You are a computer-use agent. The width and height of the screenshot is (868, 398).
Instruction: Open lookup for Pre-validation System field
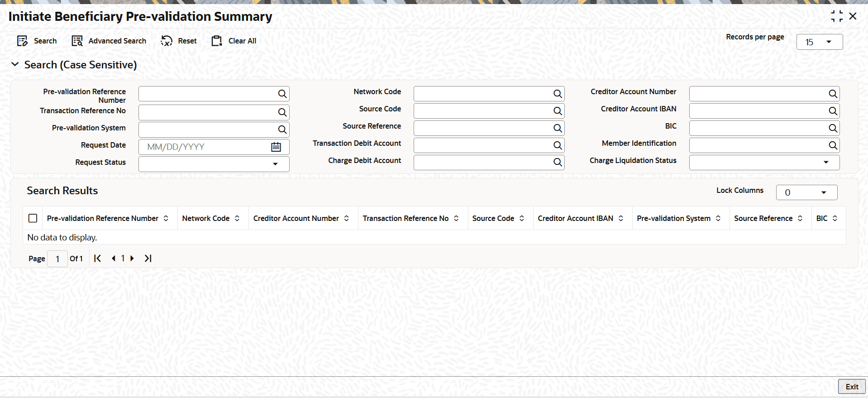(x=282, y=129)
